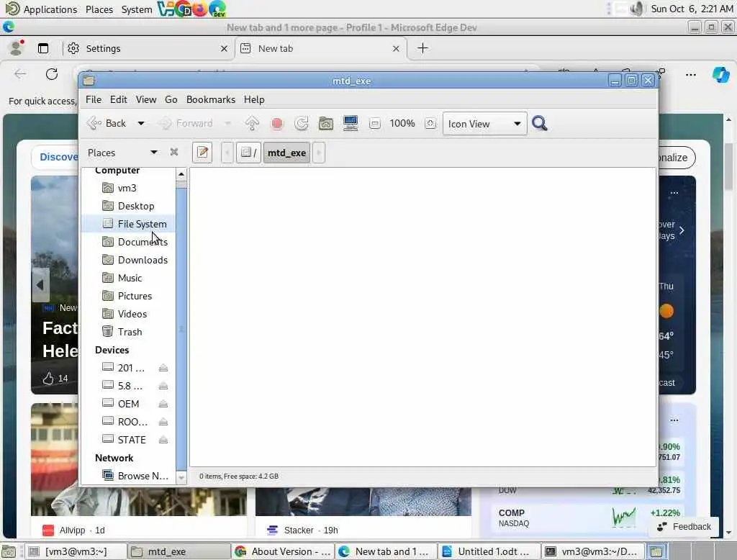737x560 pixels.
Task: Close the Places side pane
Action: (174, 152)
